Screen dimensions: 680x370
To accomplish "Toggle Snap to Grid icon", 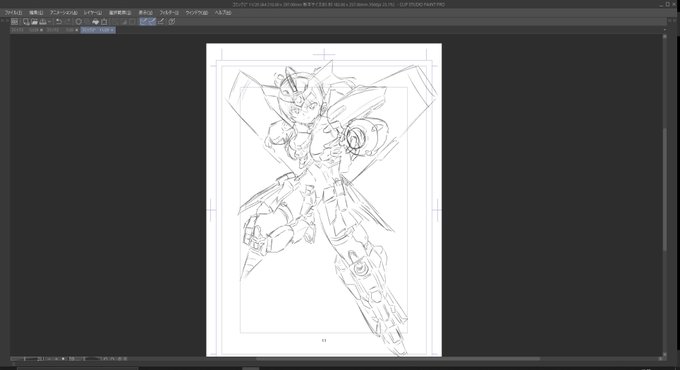I will [x=161, y=21].
